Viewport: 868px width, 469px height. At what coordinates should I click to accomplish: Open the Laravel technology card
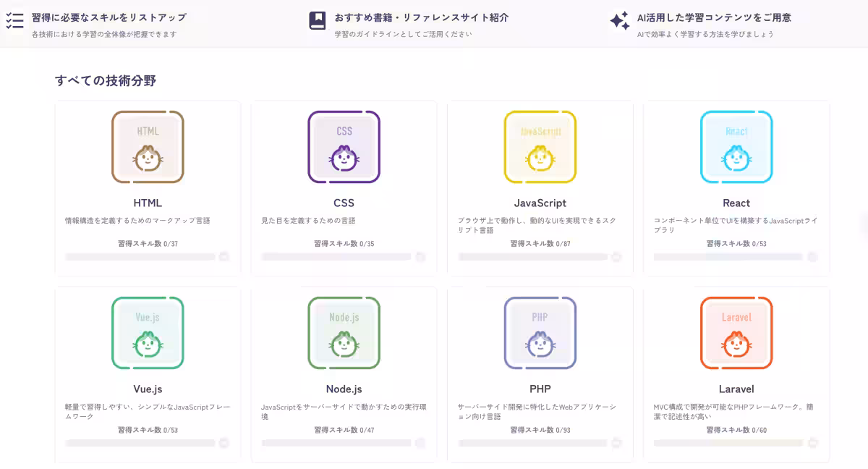click(736, 374)
